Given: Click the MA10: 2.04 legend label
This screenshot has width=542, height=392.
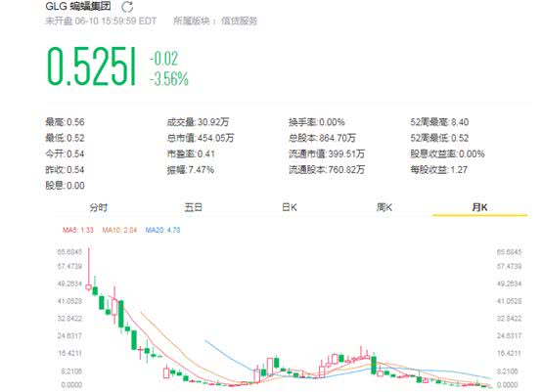Looking at the screenshot, I should 119,230.
